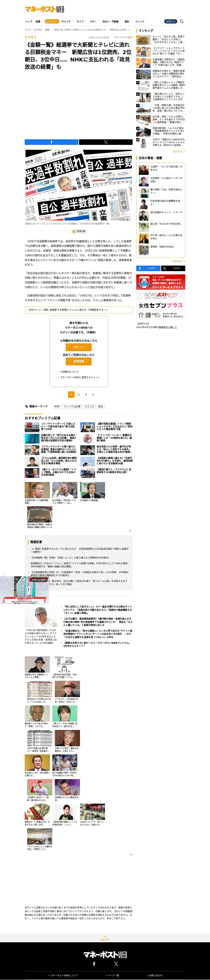210x980 pixels.
Task: Click the header ログイン button
Action: click(x=171, y=21)
